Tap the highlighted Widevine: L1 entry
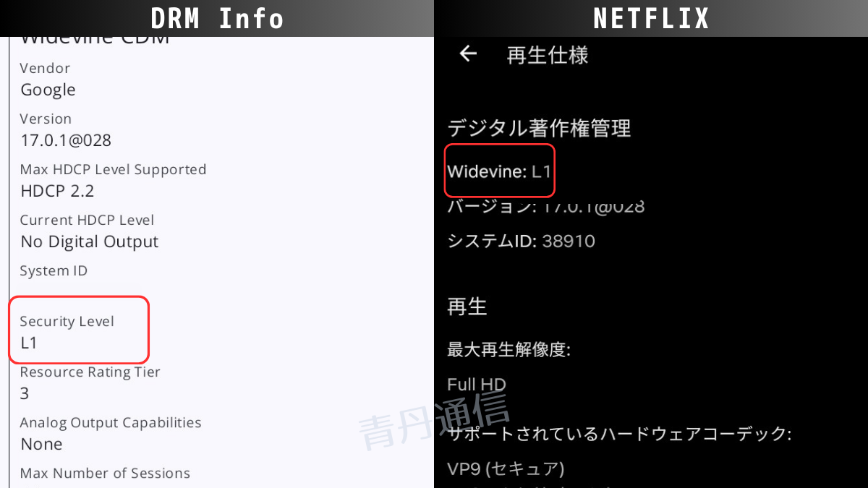Viewport: 868px width, 488px height. [x=499, y=171]
